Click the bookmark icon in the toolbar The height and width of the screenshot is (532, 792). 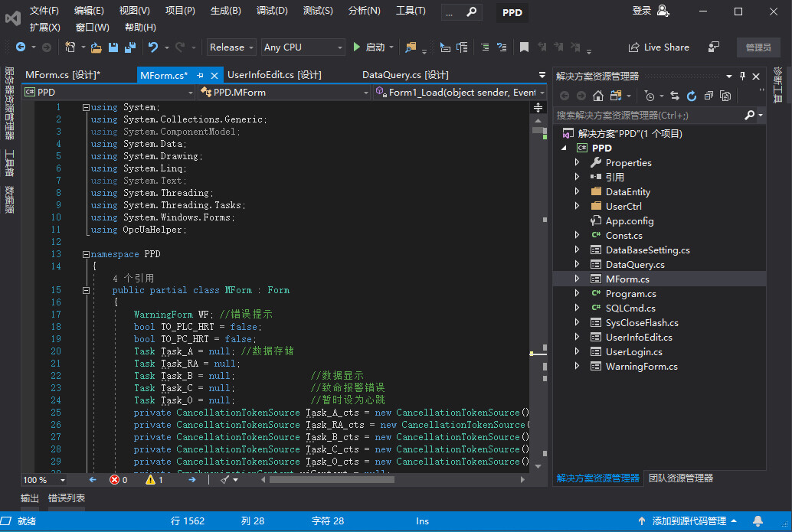coord(524,47)
